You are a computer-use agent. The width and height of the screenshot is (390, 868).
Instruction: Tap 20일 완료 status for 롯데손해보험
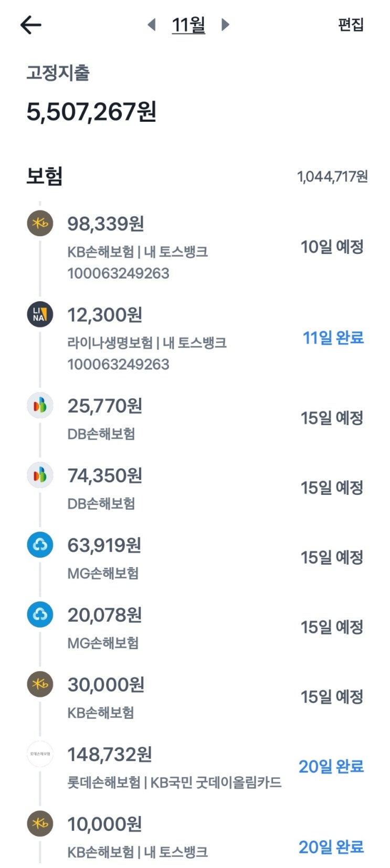click(331, 767)
